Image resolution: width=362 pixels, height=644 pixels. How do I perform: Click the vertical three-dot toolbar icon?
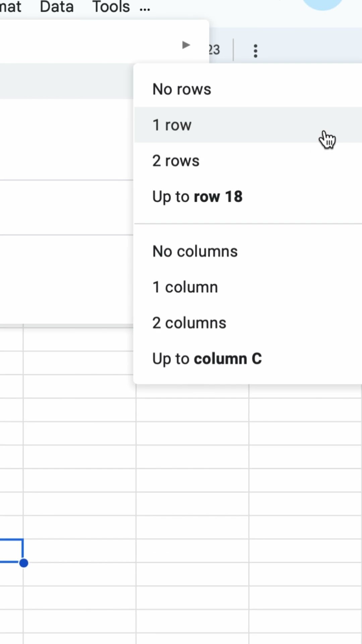point(255,51)
